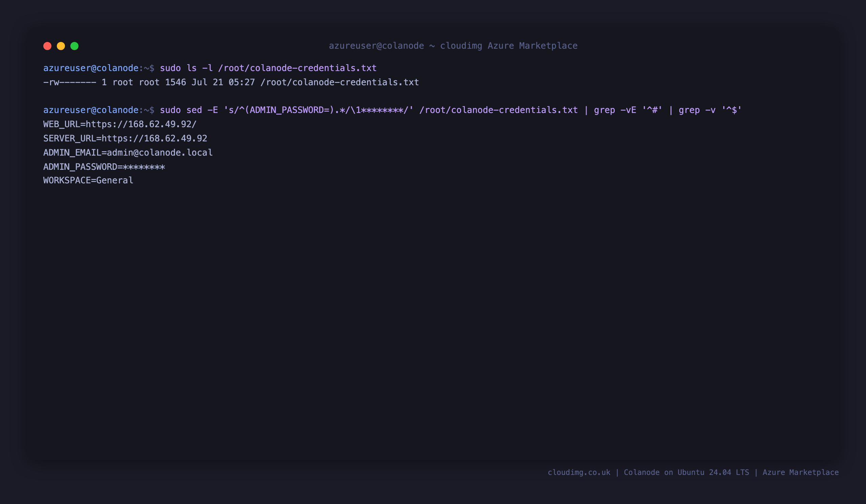Click the masked 'ADMIN_PASSWORD=********' line

click(x=104, y=167)
